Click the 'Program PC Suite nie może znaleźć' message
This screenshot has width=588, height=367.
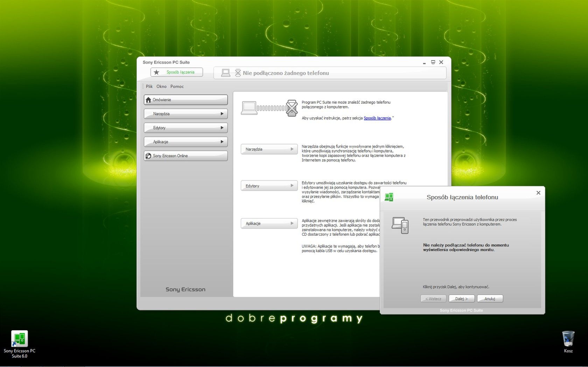tap(346, 104)
